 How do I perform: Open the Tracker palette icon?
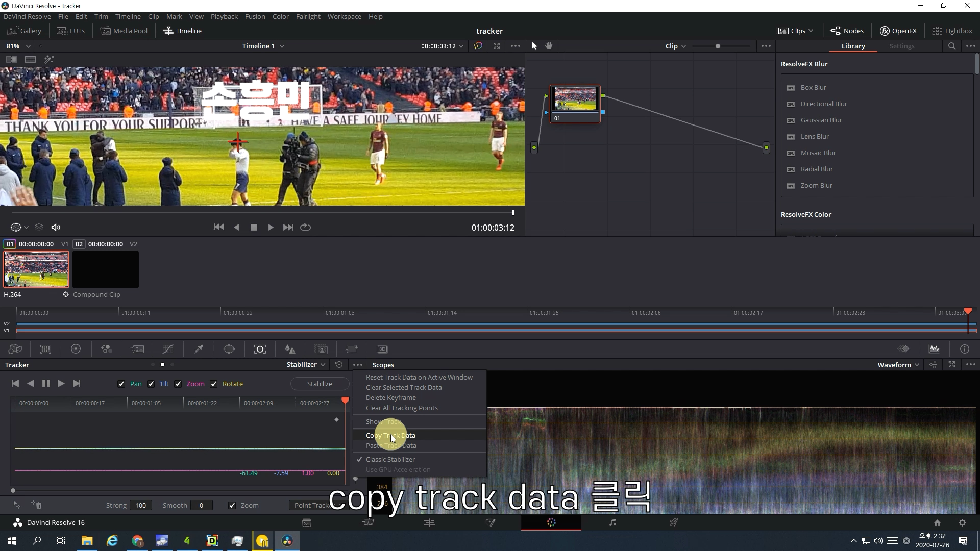(x=260, y=349)
